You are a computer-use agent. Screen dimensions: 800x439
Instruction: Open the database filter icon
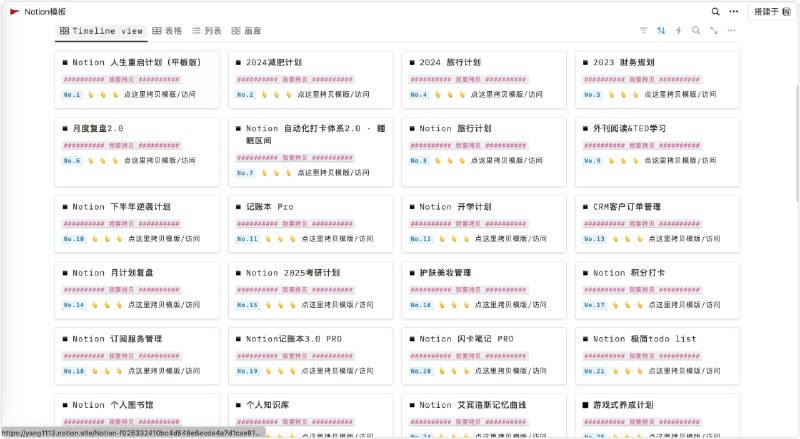(643, 31)
